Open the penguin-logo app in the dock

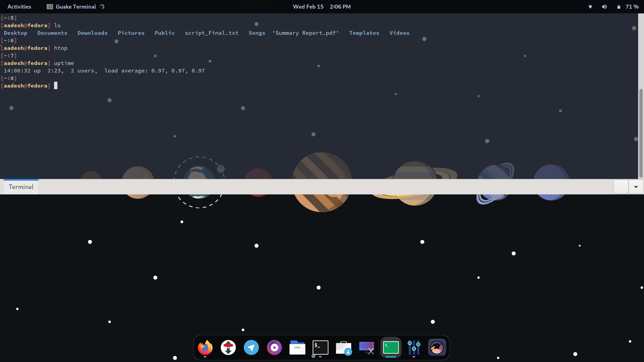coord(437,348)
